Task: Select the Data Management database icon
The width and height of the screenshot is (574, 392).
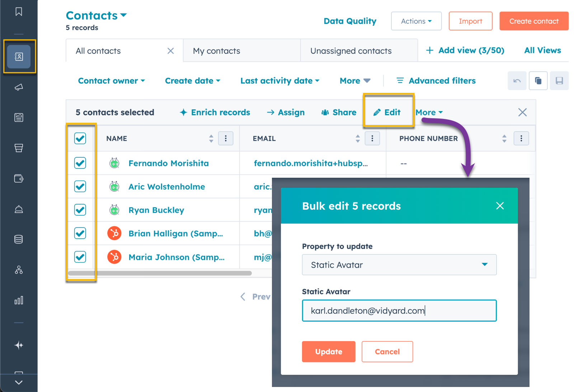Action: [x=19, y=239]
